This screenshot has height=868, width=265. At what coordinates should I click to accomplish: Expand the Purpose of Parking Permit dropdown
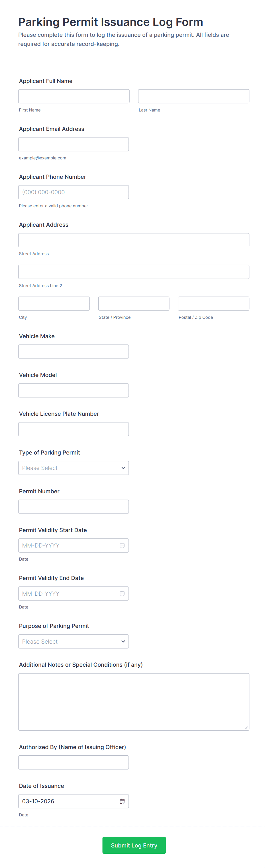pos(74,642)
